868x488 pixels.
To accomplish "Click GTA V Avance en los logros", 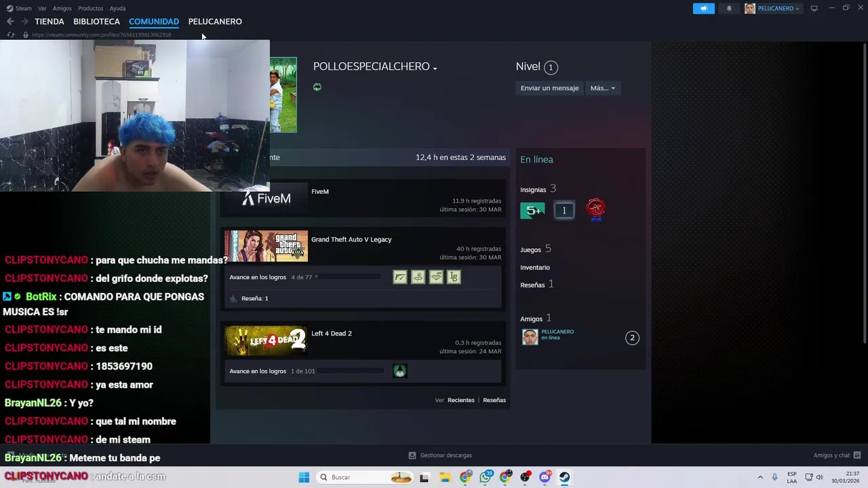I will click(258, 277).
